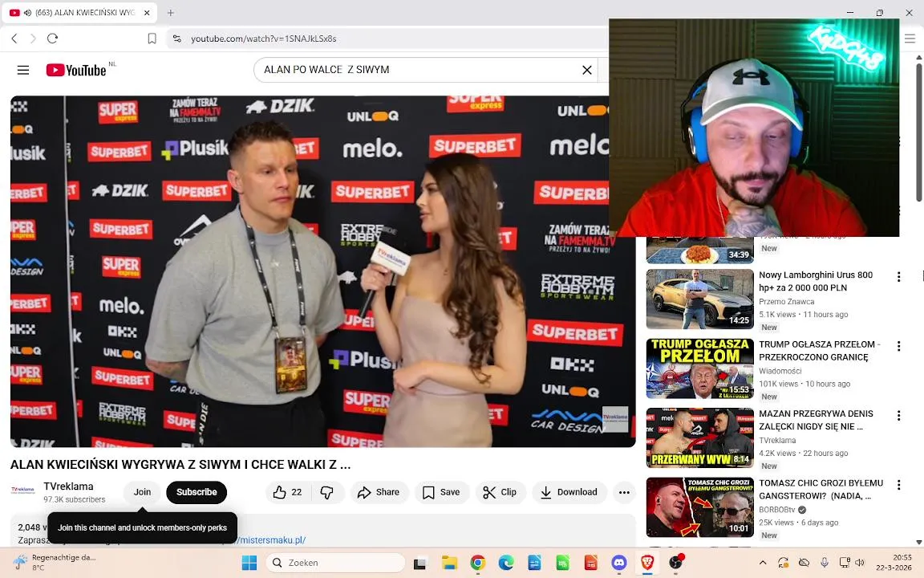
Task: Join the TVreklama channel membership
Action: click(142, 492)
